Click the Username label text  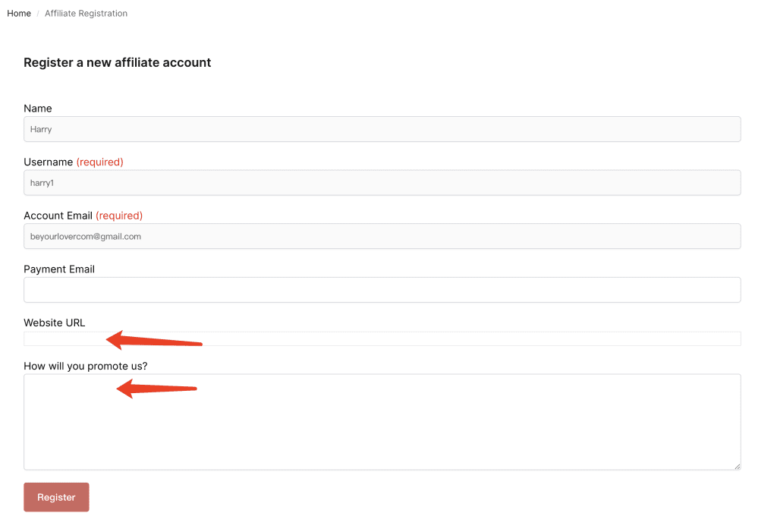pos(49,162)
